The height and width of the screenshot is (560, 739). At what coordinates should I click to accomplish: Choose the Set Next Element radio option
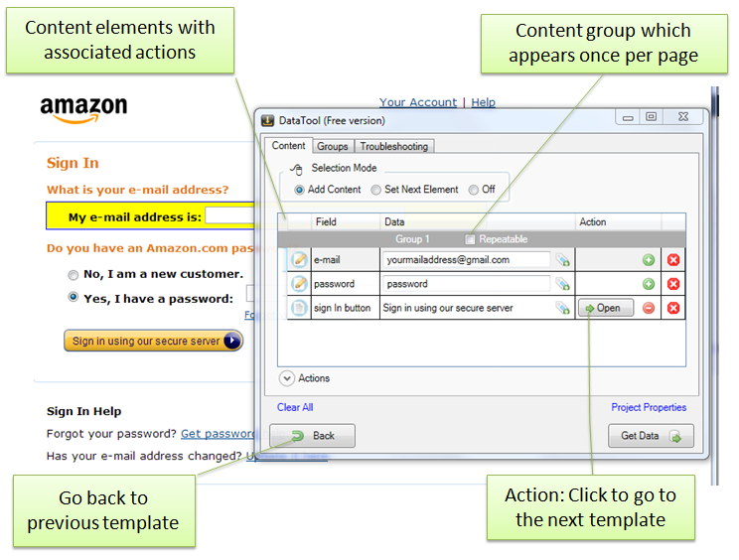pos(376,190)
